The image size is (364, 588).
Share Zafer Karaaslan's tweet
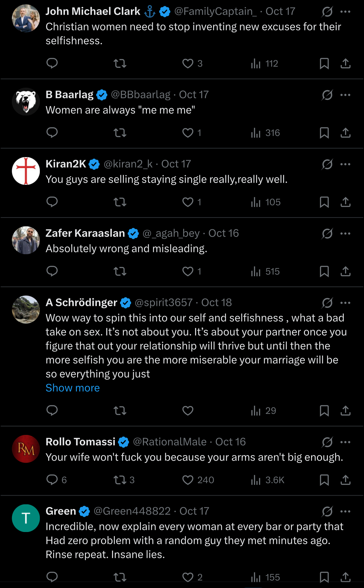345,271
